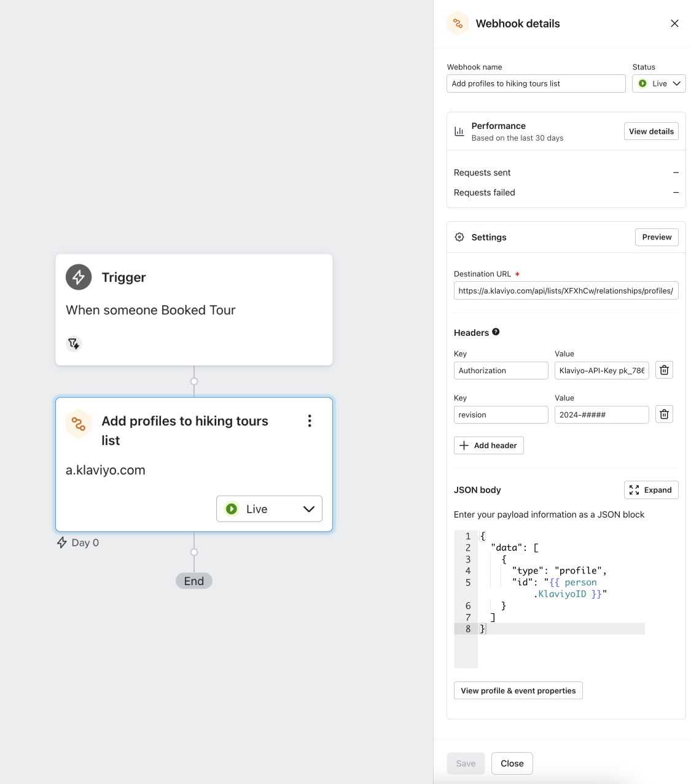Edit the revision key field

click(x=501, y=414)
